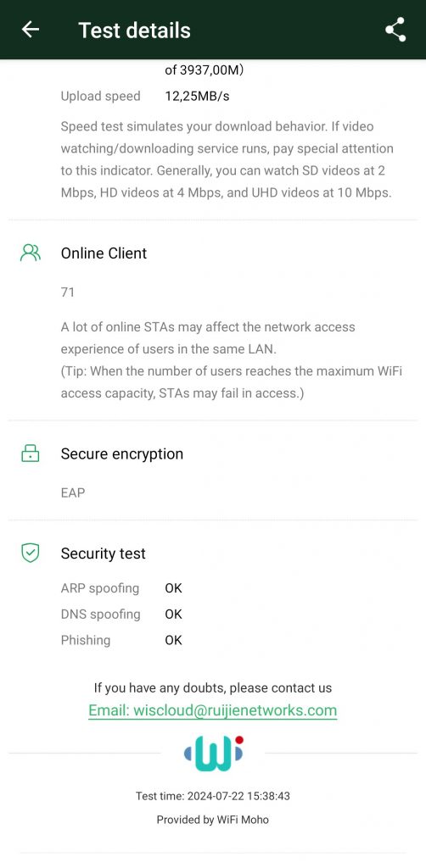The image size is (426, 868).
Task: Select the Secure encryption lock icon
Action: (x=30, y=453)
